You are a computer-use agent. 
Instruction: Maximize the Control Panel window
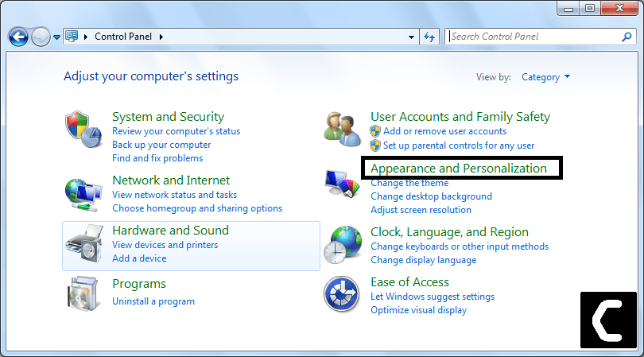pyautogui.click(x=590, y=9)
